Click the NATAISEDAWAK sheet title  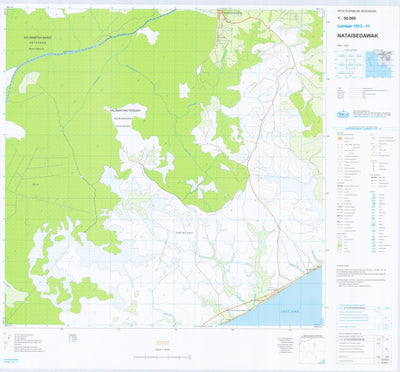click(x=358, y=36)
